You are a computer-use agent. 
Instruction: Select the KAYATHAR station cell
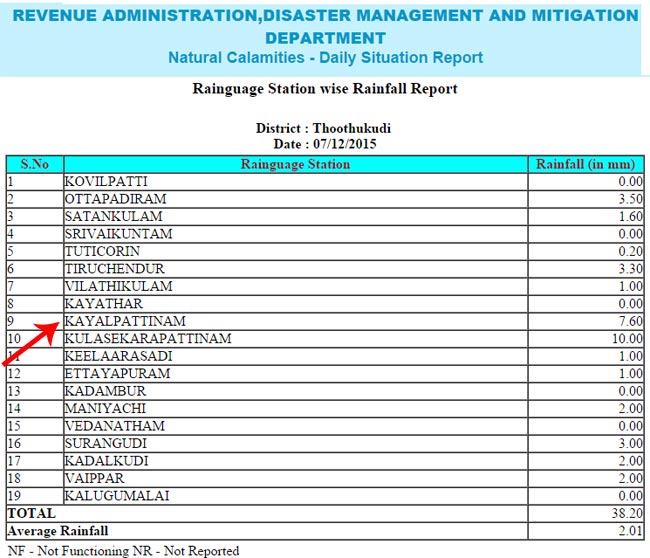296,304
